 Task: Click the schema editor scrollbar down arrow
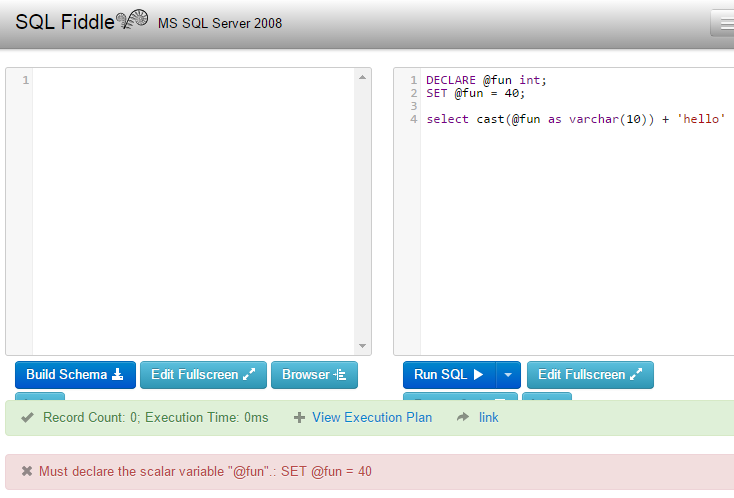coord(362,346)
